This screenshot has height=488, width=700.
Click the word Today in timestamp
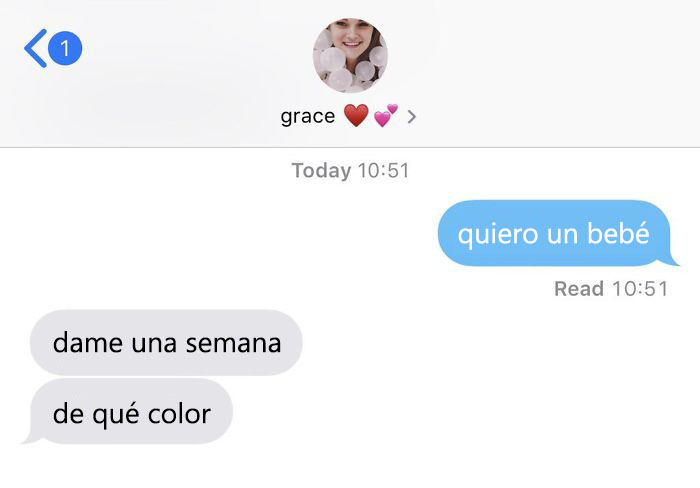321,171
